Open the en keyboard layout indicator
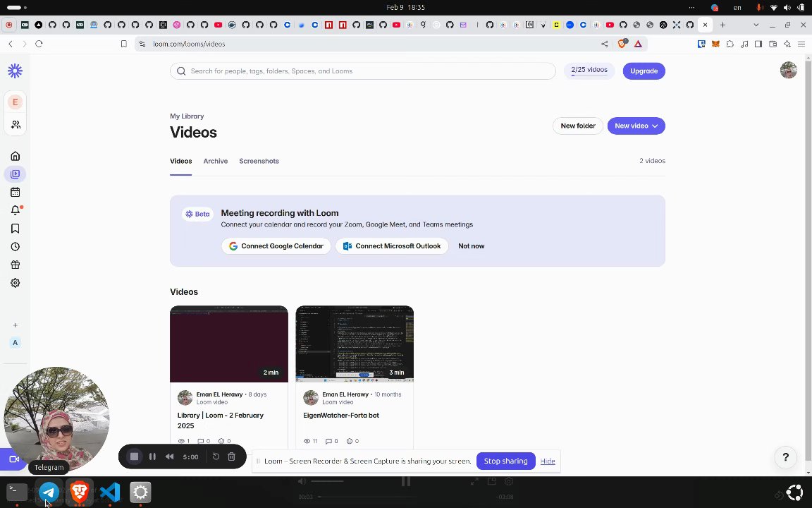 tap(737, 7)
